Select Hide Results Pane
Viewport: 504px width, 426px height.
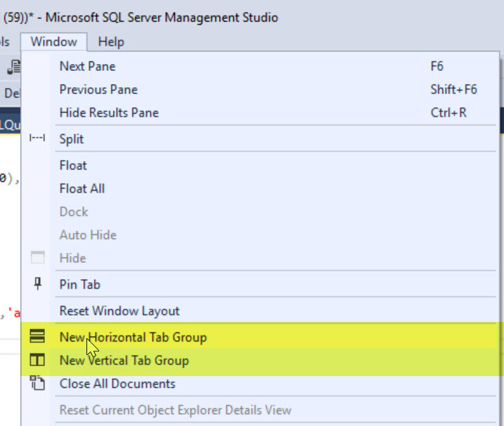[x=109, y=112]
